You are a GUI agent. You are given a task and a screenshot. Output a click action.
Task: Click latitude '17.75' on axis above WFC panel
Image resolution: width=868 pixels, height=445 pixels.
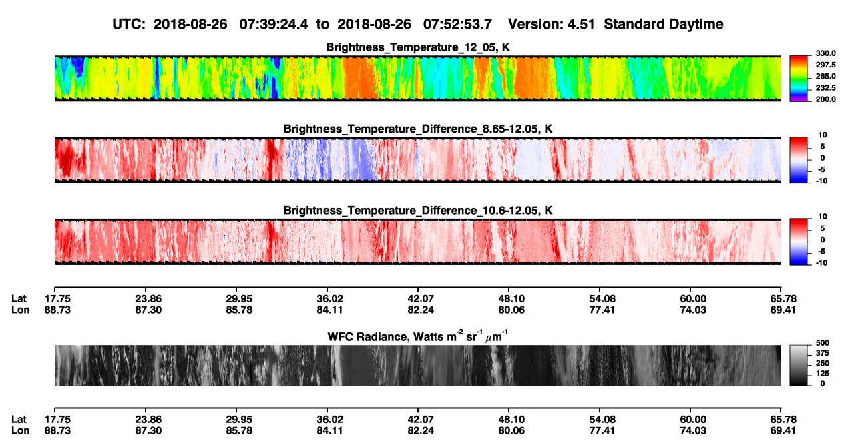[54, 298]
